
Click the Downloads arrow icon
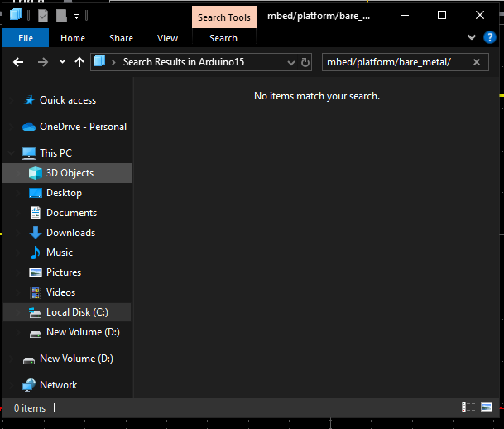tap(36, 233)
